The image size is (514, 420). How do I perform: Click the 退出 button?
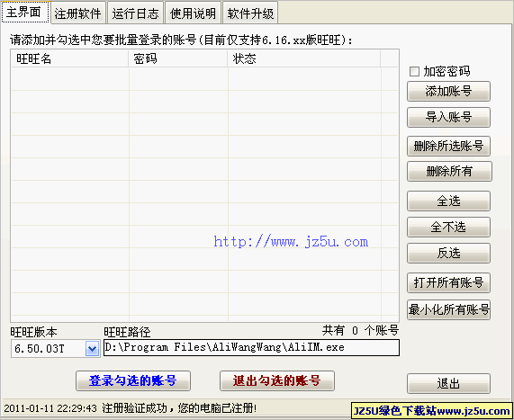[x=448, y=383]
